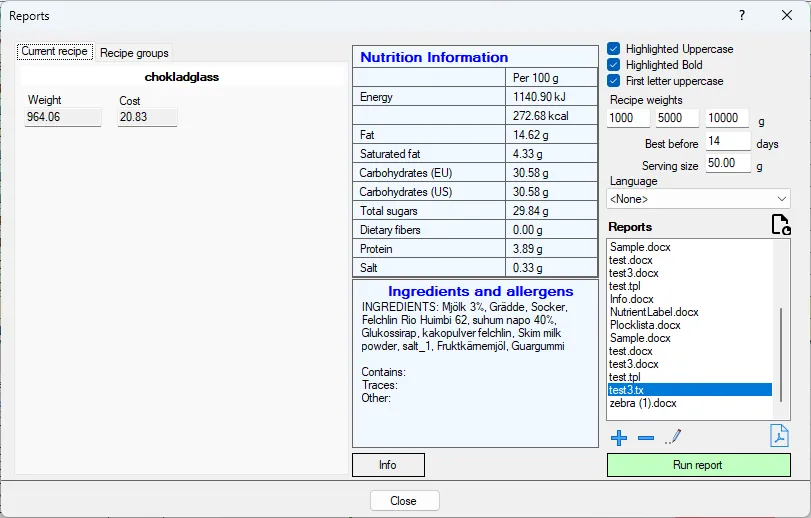Click the Contains: line
Screen dimensions: 811x518
(383, 372)
